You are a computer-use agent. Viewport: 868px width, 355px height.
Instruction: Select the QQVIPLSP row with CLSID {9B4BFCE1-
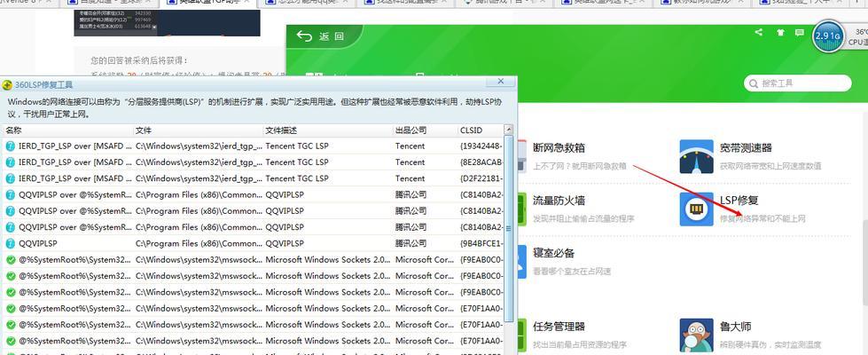[x=253, y=243]
